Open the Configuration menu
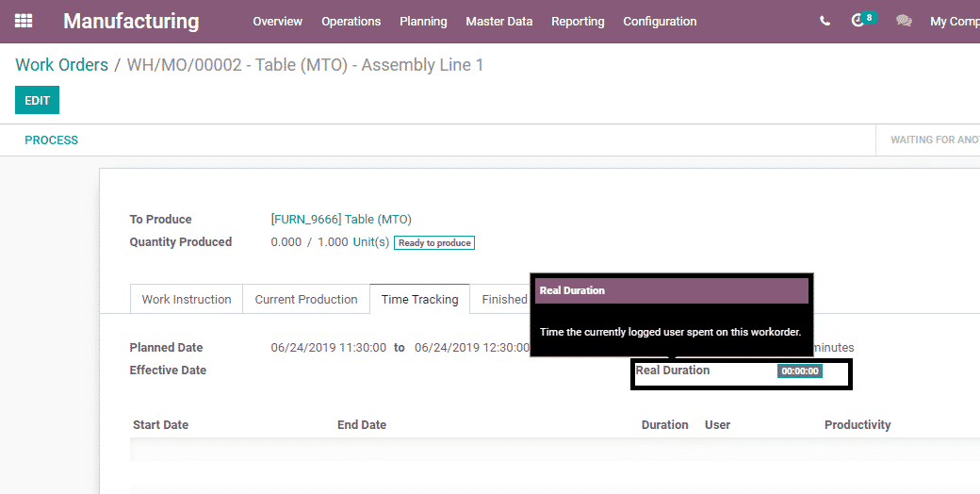Screen dimensions: 980x494 [x=660, y=21]
